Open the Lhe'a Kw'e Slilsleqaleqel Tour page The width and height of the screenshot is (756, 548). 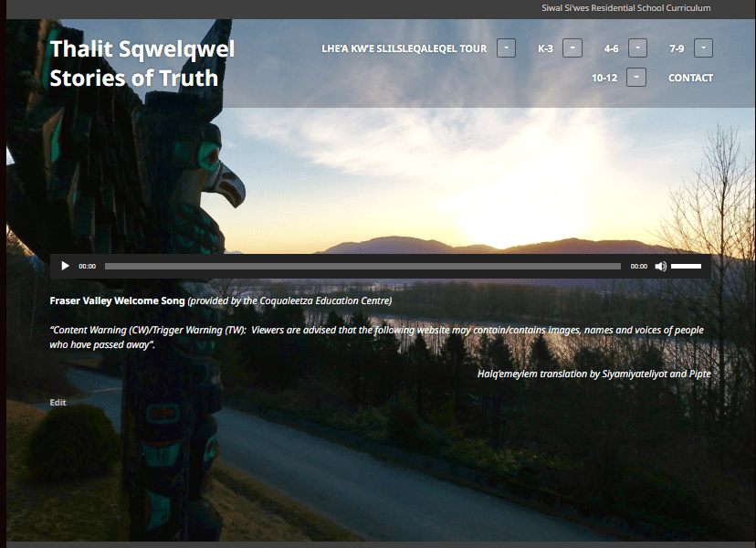click(404, 48)
